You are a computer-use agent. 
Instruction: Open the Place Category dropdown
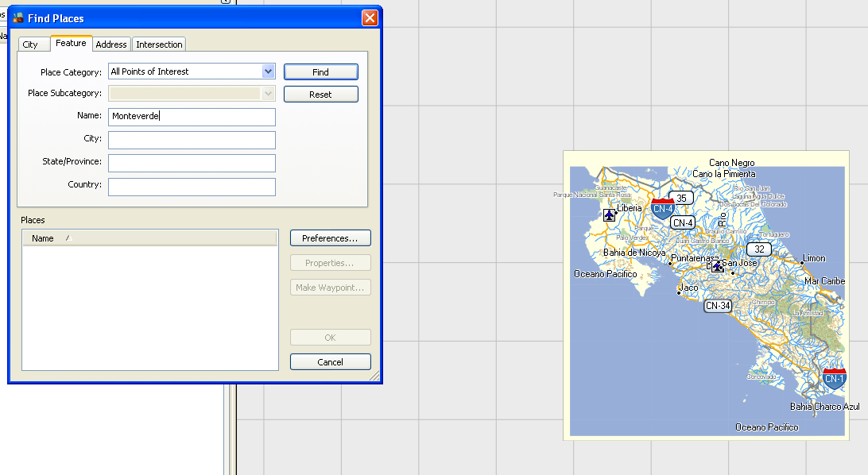tap(268, 71)
